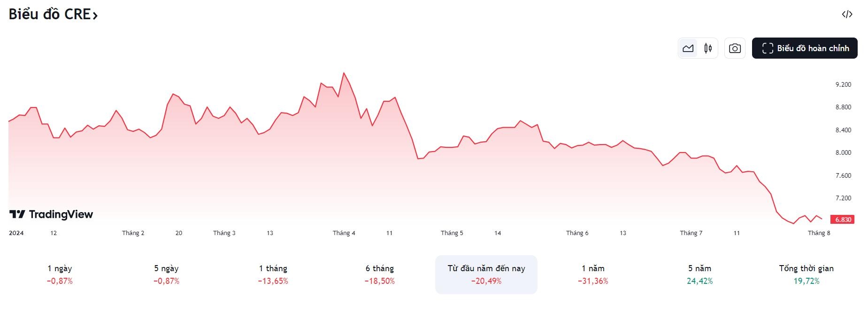This screenshot has height=312, width=868.
Task: Click the TradingView logo
Action: click(x=51, y=214)
